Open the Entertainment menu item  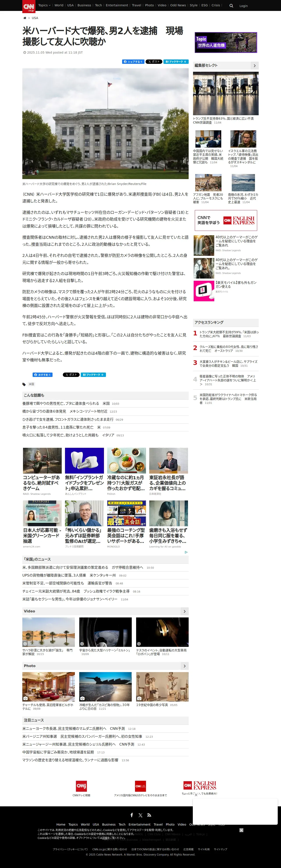click(x=117, y=5)
